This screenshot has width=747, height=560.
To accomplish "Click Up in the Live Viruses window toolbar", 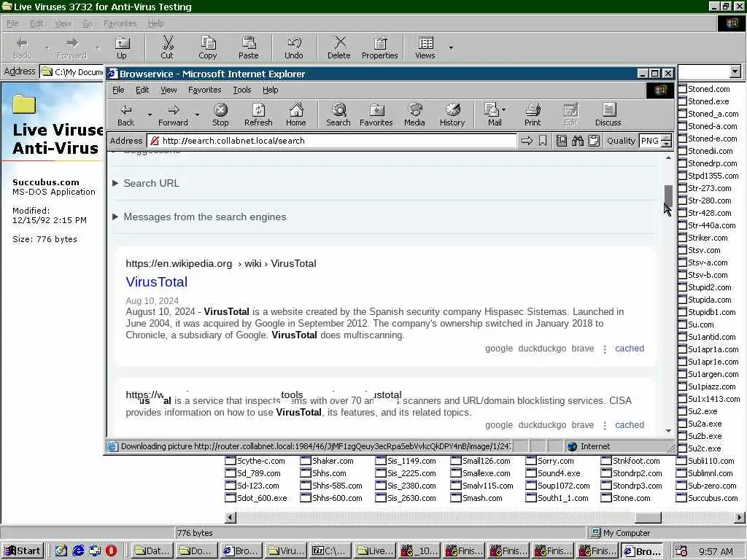I will coord(122,47).
